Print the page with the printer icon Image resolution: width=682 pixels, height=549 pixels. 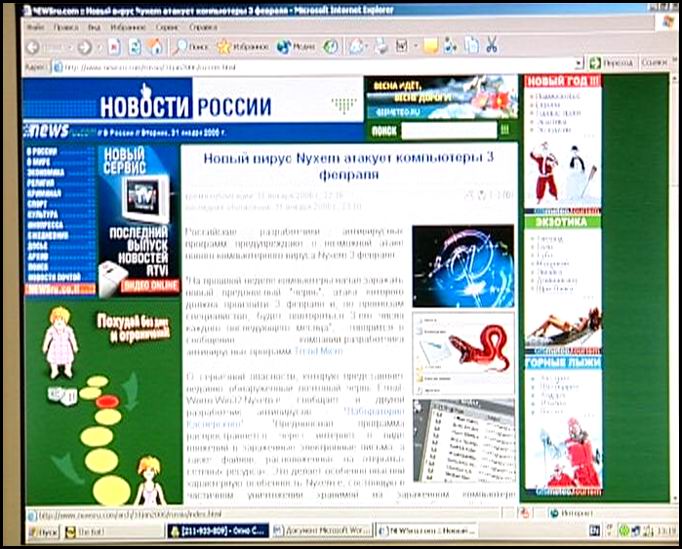[381, 46]
